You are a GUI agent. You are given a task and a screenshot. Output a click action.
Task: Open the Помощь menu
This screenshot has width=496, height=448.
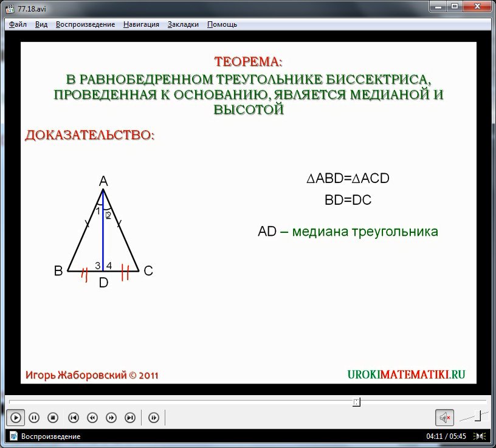(222, 24)
